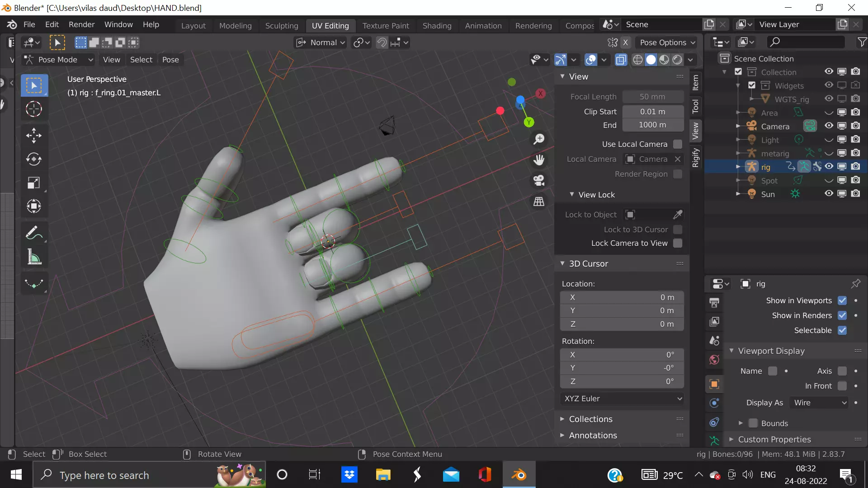The width and height of the screenshot is (868, 488).
Task: Open XYZ Euler rotation mode dropdown
Action: pyautogui.click(x=622, y=399)
